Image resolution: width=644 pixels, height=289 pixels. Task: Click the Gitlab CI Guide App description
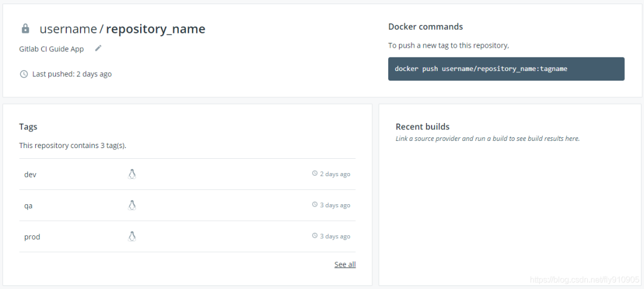pyautogui.click(x=51, y=49)
